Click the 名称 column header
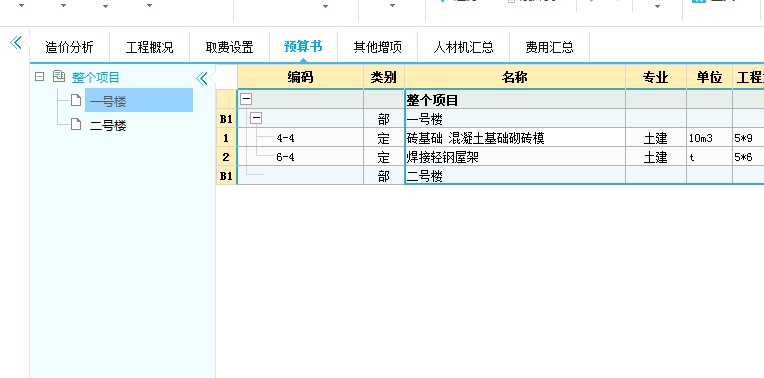The height and width of the screenshot is (378, 764). 515,77
